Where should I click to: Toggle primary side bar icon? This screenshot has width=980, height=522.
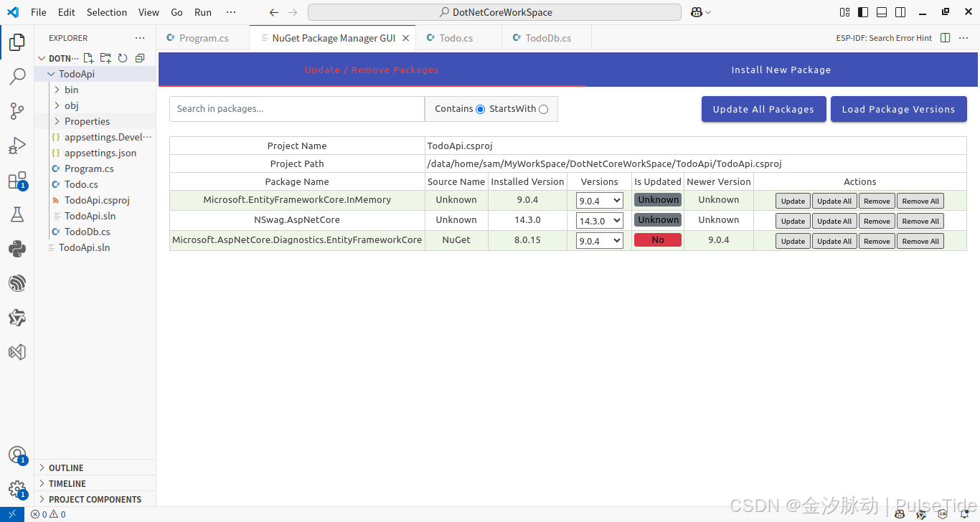click(863, 12)
